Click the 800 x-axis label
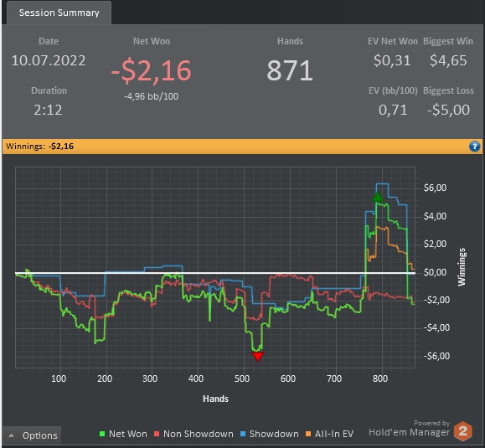Viewport: 485px width, 448px height. point(379,378)
